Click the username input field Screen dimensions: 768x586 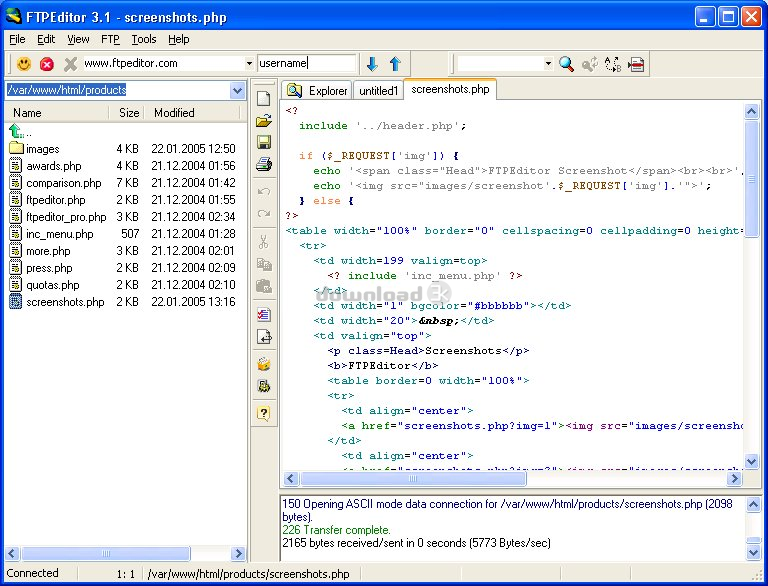[x=307, y=63]
